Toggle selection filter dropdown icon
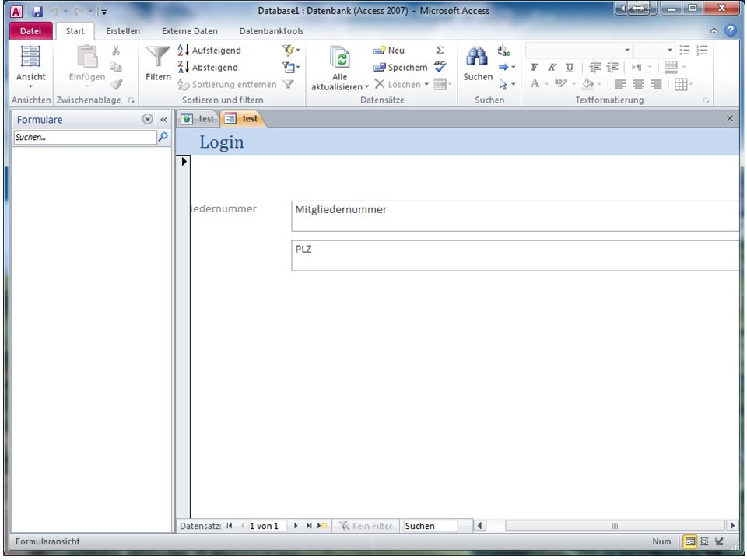747x560 pixels. (291, 50)
